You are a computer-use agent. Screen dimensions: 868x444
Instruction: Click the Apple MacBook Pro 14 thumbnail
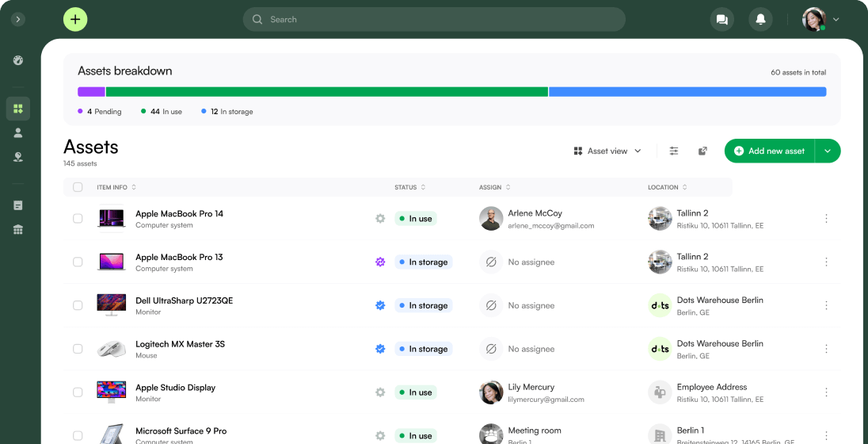tap(111, 218)
